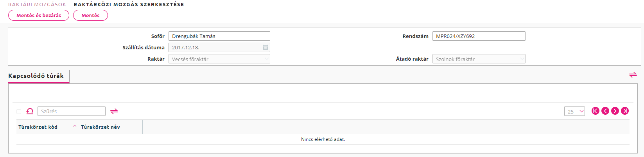This screenshot has width=644, height=157.
Task: Open the Átadó raktár dropdown showing Szolnok főraktár
Action: [x=479, y=59]
